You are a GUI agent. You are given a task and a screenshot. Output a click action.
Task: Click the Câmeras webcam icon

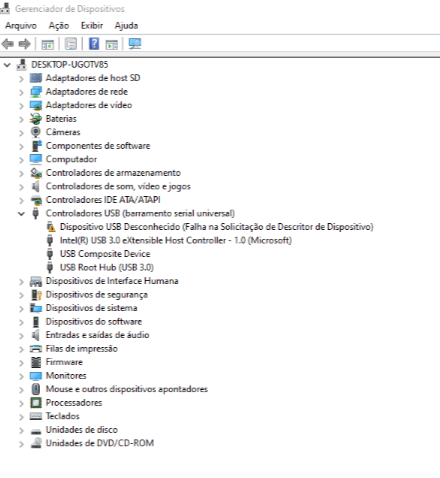36,132
